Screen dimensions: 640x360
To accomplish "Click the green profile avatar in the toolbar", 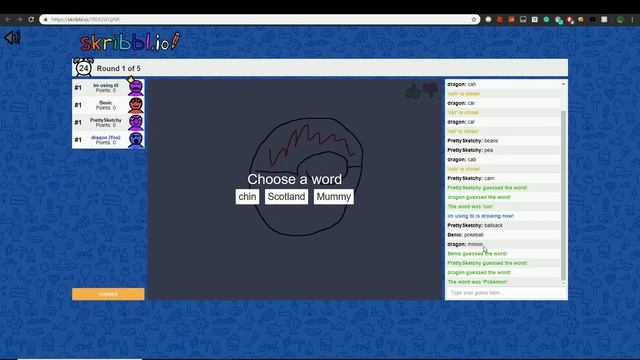I will [x=620, y=19].
